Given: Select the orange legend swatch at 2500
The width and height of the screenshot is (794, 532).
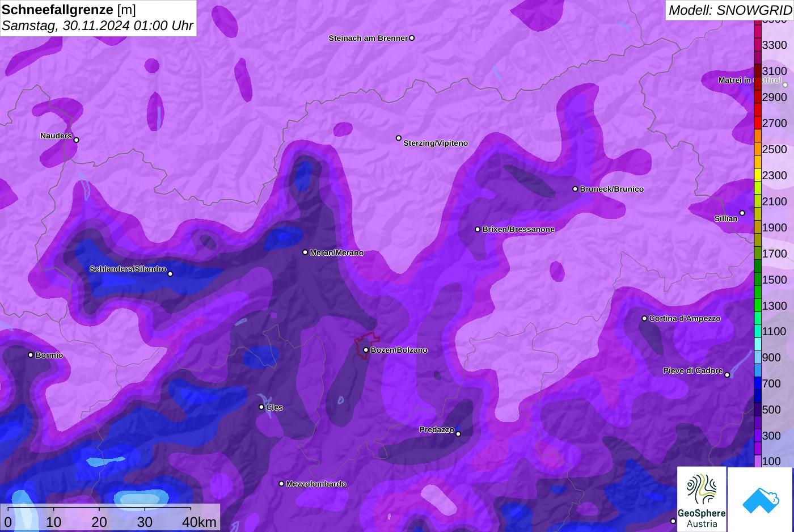Looking at the screenshot, I should click(x=758, y=149).
